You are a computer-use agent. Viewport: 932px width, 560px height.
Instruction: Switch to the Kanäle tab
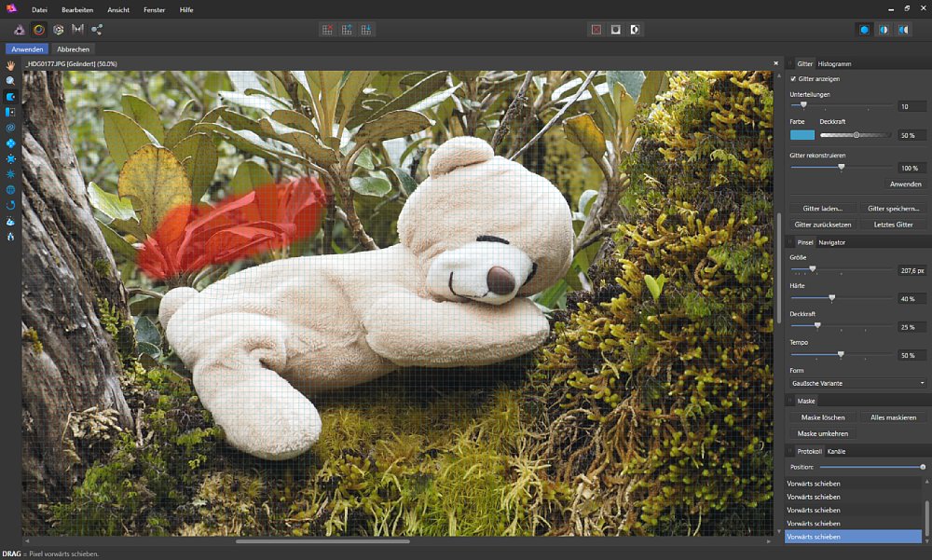tap(836, 451)
